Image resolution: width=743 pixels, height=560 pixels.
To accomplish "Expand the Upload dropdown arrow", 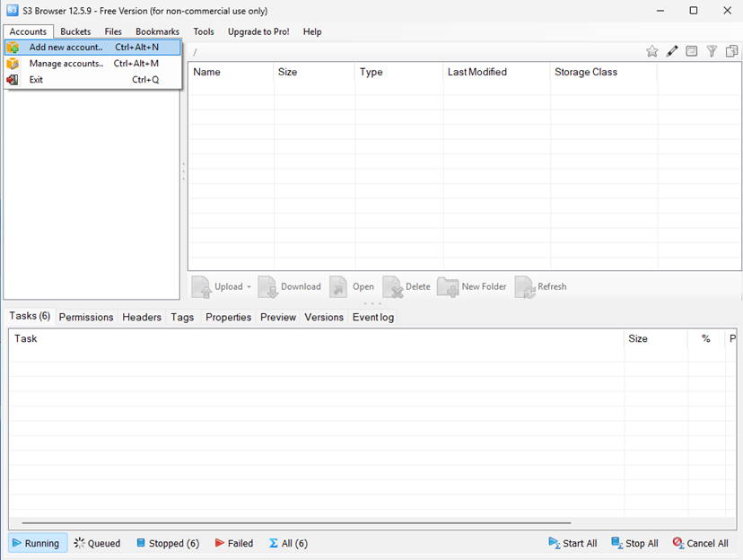I will point(249,287).
